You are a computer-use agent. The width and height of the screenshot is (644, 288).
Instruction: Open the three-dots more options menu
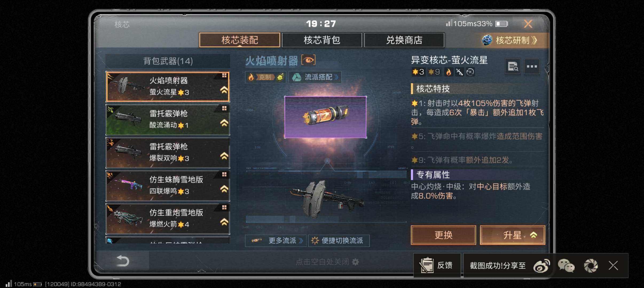(x=532, y=66)
